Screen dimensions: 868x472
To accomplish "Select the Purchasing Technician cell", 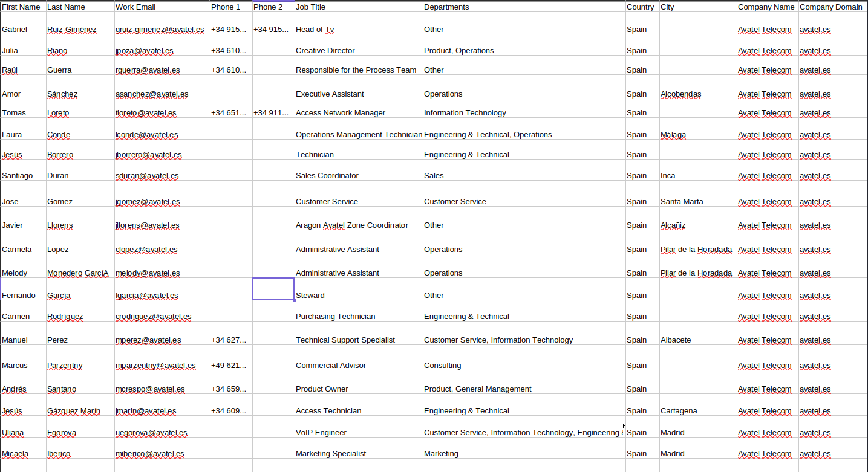I will [359, 311].
